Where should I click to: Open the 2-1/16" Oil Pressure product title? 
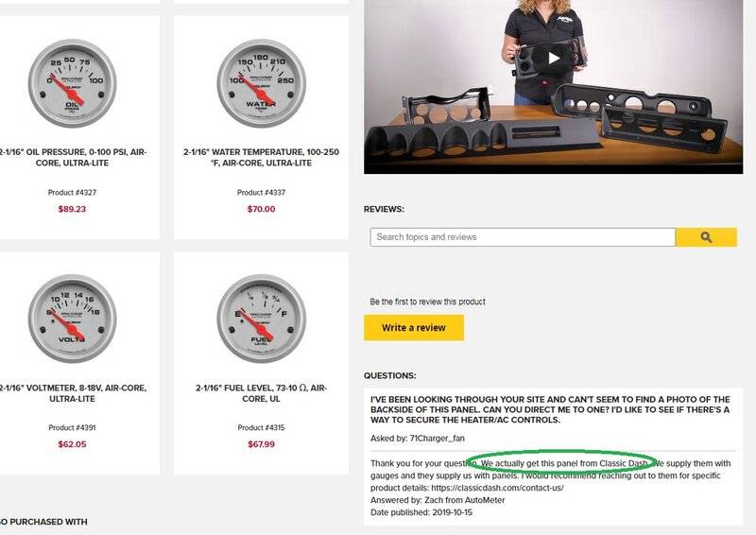point(73,157)
